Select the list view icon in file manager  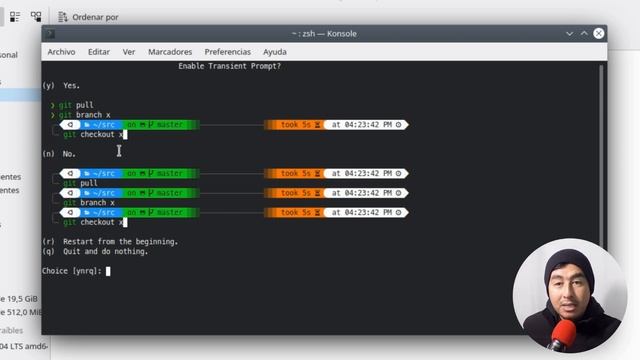[15, 17]
